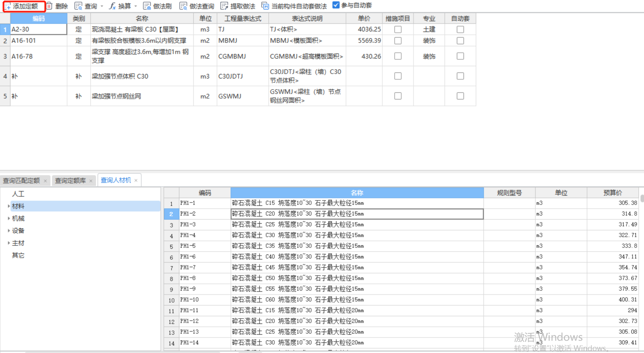Click the 名称 header in materials table
644x353 pixels.
357,193
